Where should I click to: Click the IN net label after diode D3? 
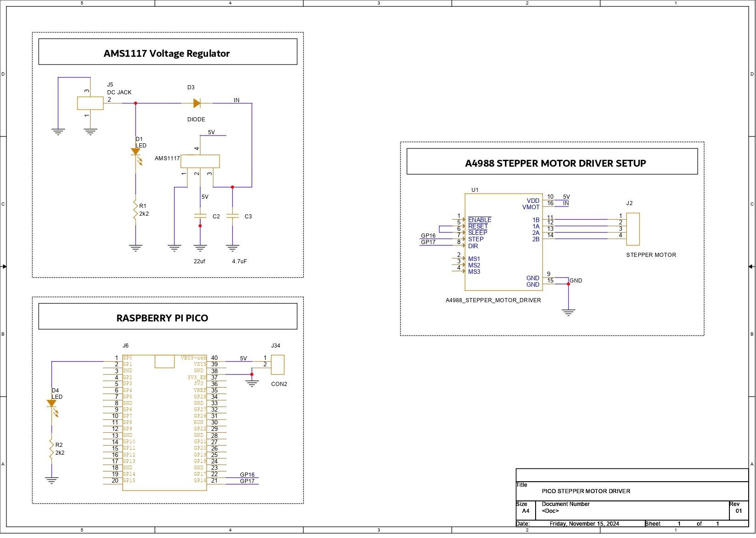click(x=236, y=100)
